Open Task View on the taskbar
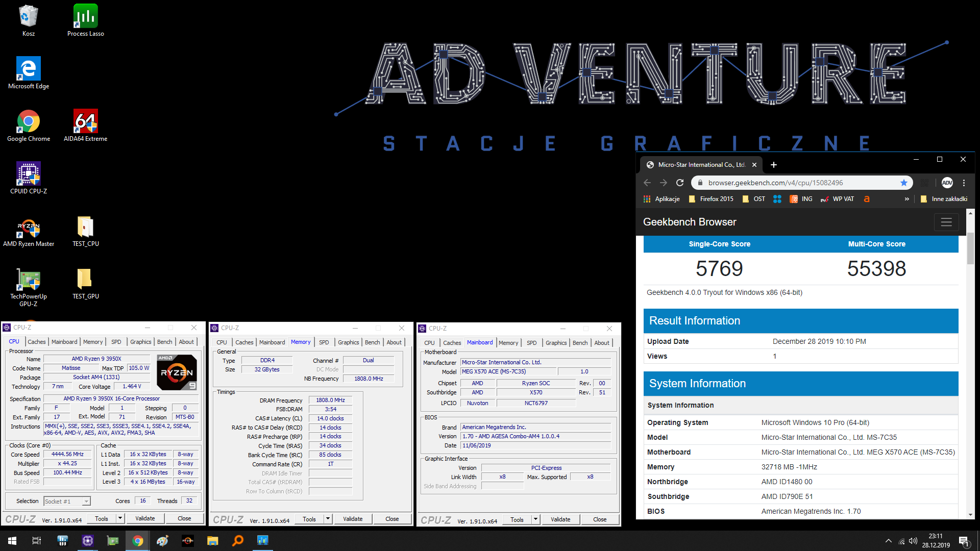Viewport: 980px width, 551px height. point(37,541)
